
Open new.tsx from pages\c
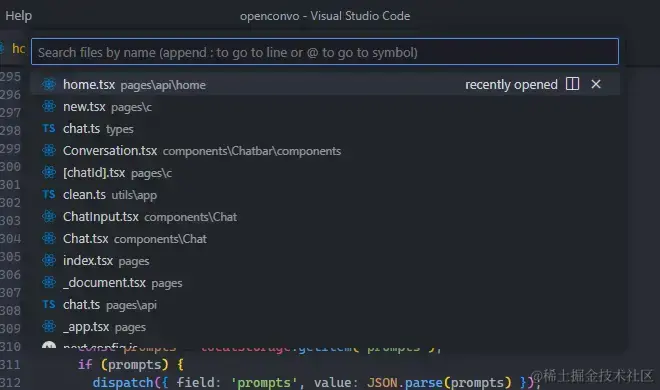point(325,106)
